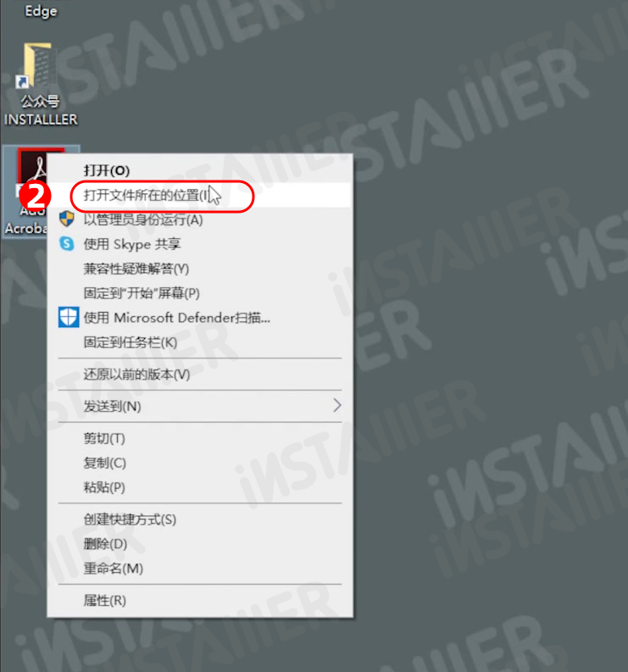
Task: Click the Microsoft Defender shield icon
Action: click(68, 318)
